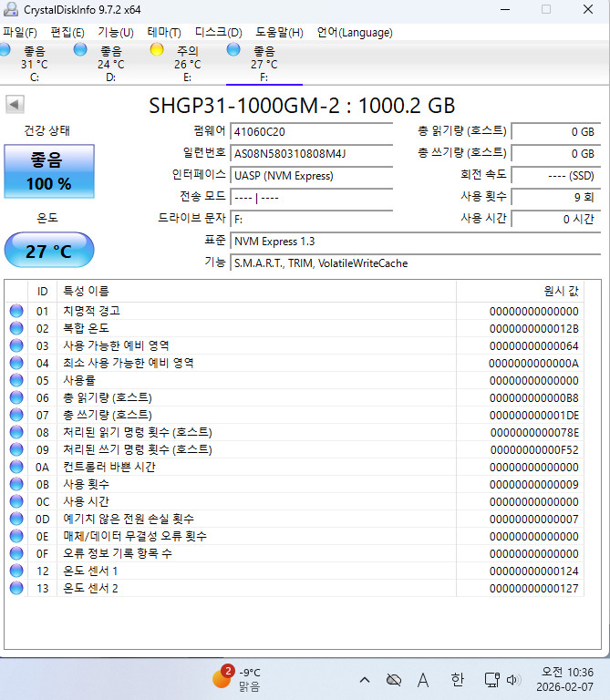Open the weather widget showing -9°C 맑음
This screenshot has width=610, height=700.
click(237, 679)
